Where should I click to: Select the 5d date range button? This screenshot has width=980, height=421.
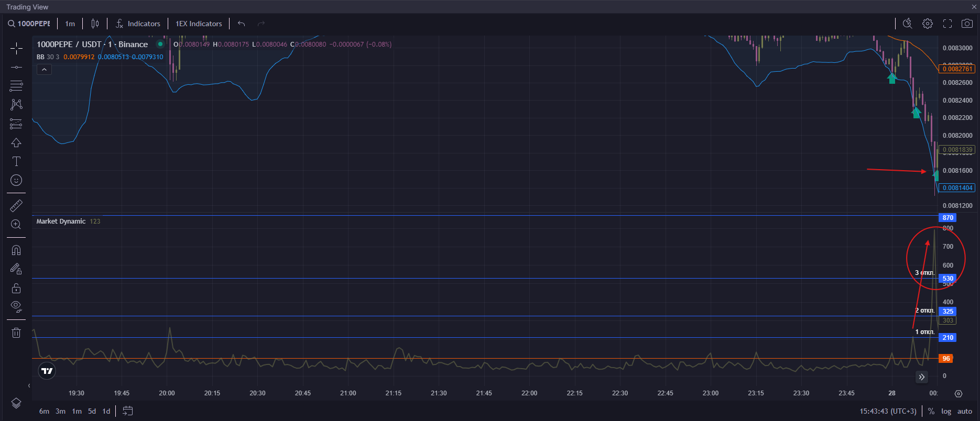click(92, 411)
